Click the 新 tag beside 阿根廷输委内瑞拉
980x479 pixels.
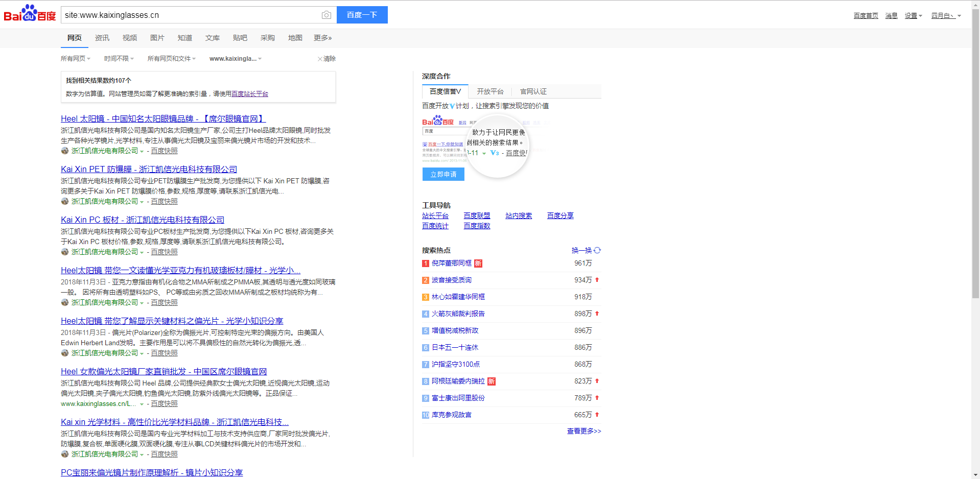(x=492, y=381)
